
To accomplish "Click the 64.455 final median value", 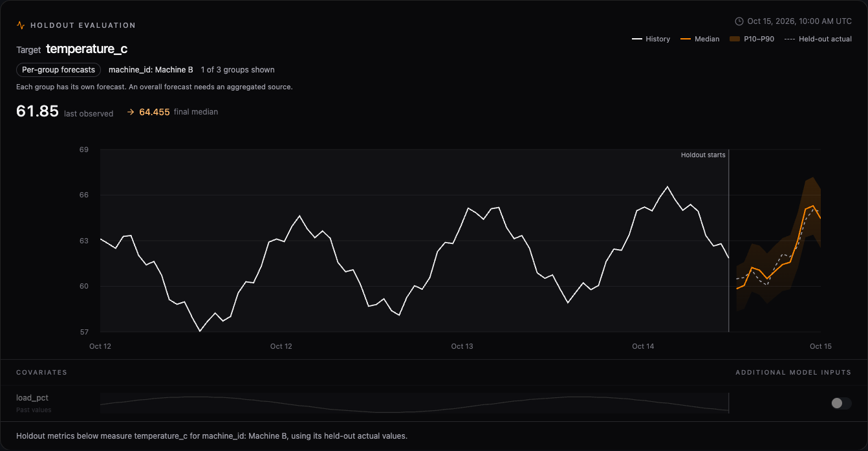I will 155,112.
